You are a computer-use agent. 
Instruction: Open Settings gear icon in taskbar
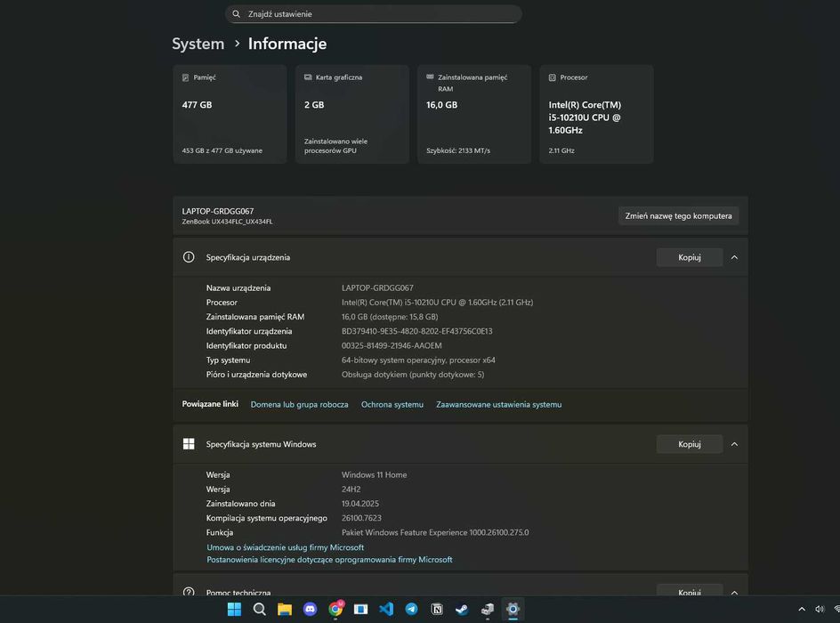point(513,609)
